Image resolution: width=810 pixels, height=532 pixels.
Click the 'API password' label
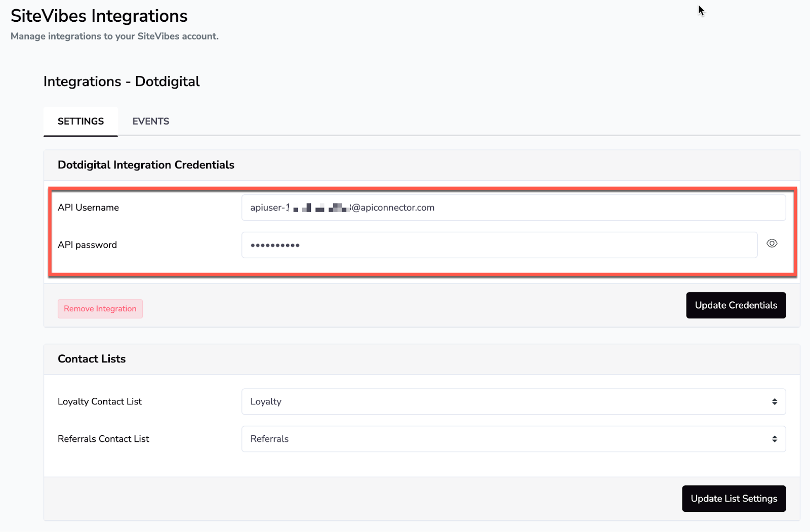(87, 245)
